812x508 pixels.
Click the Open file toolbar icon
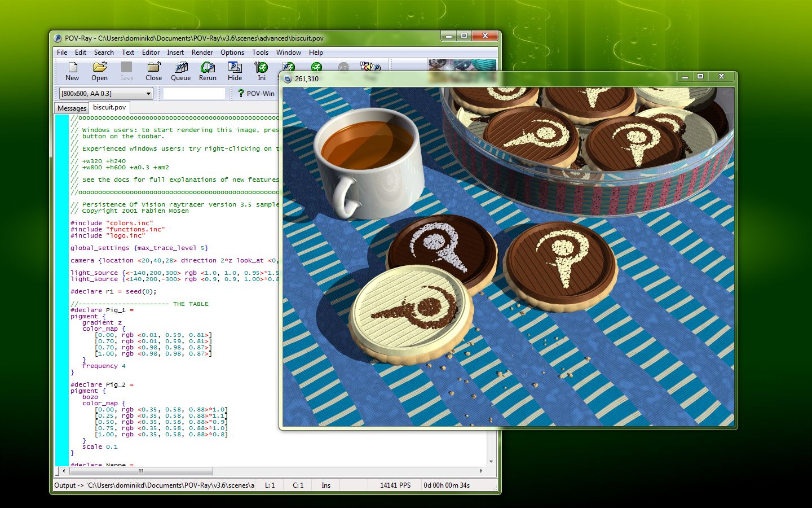[x=99, y=72]
